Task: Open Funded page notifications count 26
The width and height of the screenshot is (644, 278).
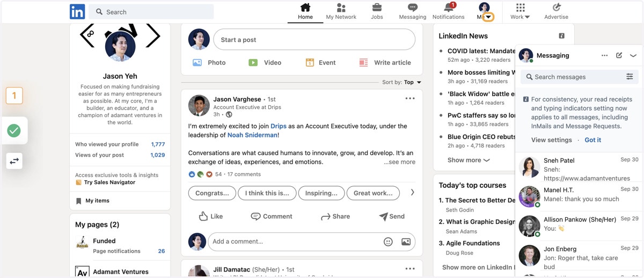Action: click(162, 251)
